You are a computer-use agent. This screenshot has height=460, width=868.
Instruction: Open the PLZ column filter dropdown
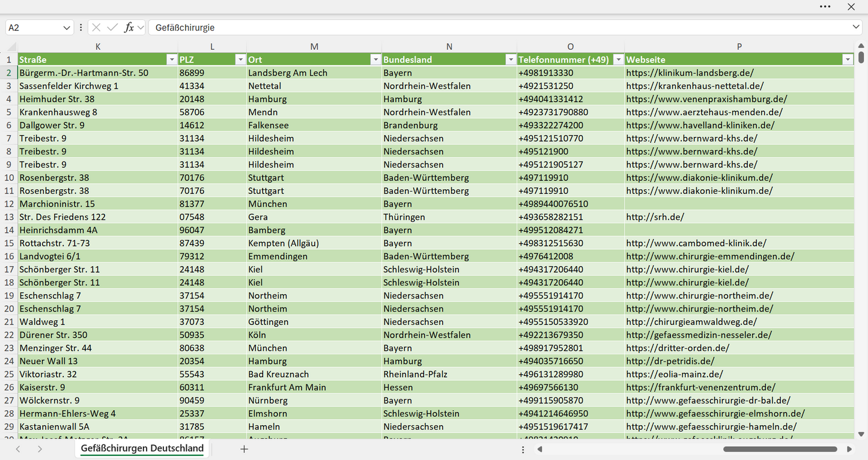pos(240,59)
